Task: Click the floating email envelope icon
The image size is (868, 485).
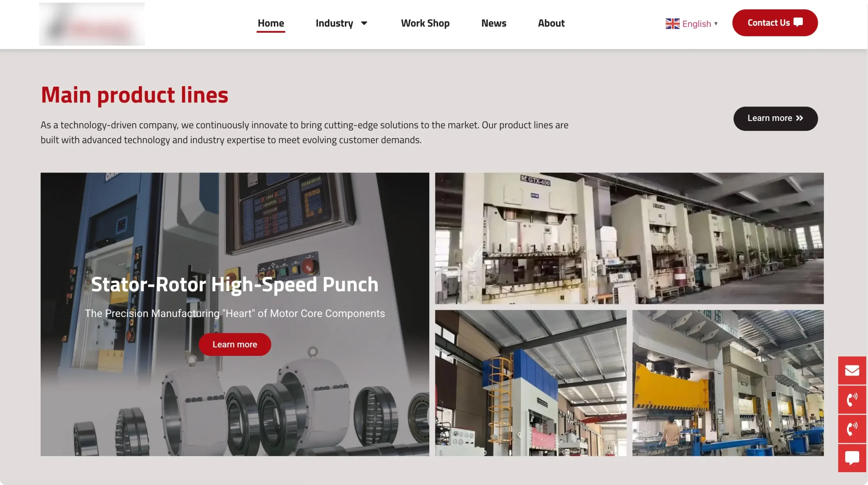Action: [852, 370]
